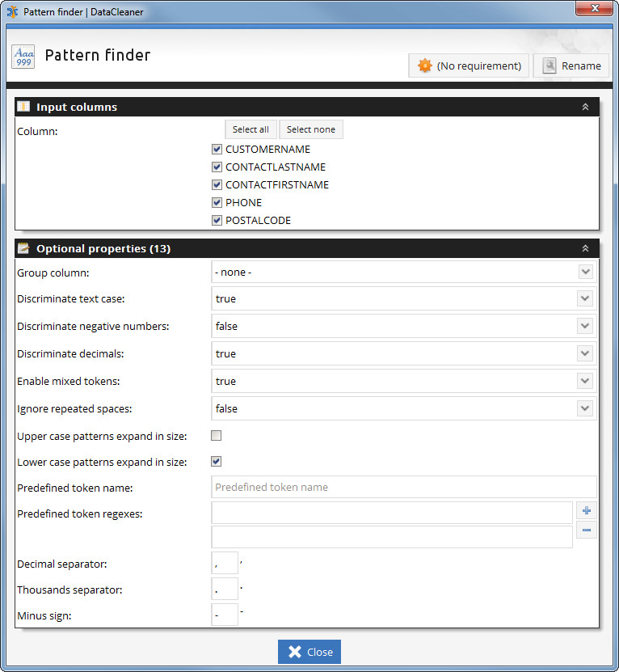619x672 pixels.
Task: Click the first Predefined token regexes field
Action: (392, 513)
